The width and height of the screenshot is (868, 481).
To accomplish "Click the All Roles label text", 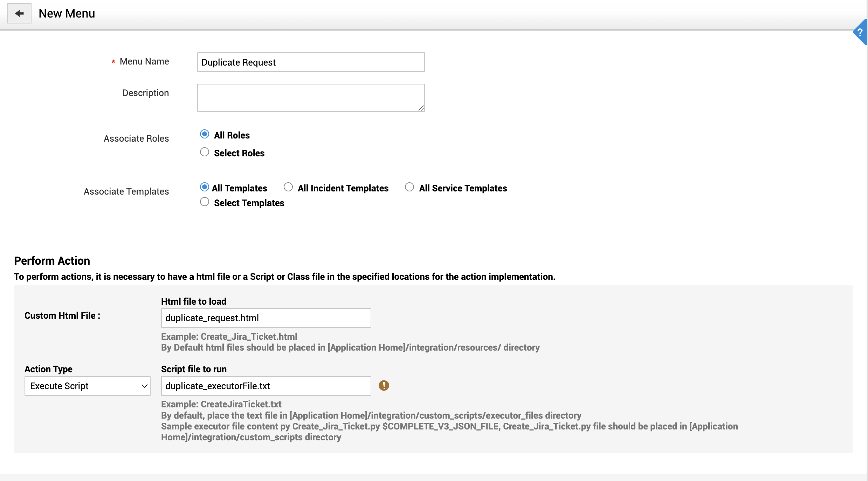I will (232, 135).
